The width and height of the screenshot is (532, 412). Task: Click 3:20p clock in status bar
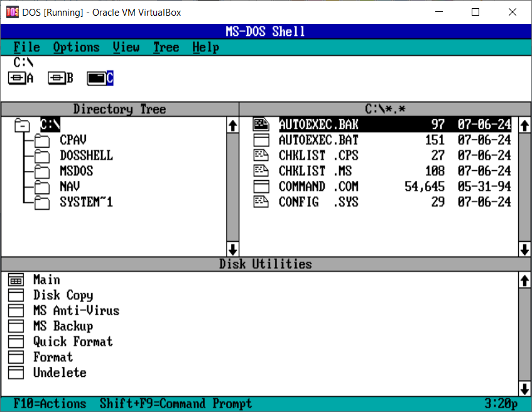tap(501, 404)
